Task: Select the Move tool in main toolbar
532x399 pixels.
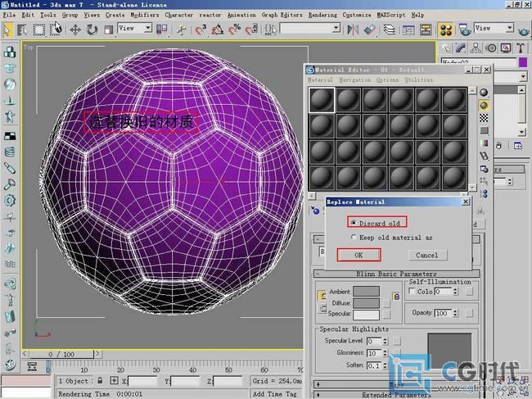Action: tap(75, 29)
